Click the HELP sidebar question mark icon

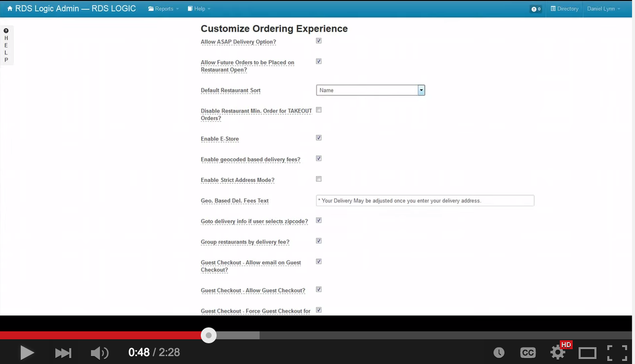point(6,31)
